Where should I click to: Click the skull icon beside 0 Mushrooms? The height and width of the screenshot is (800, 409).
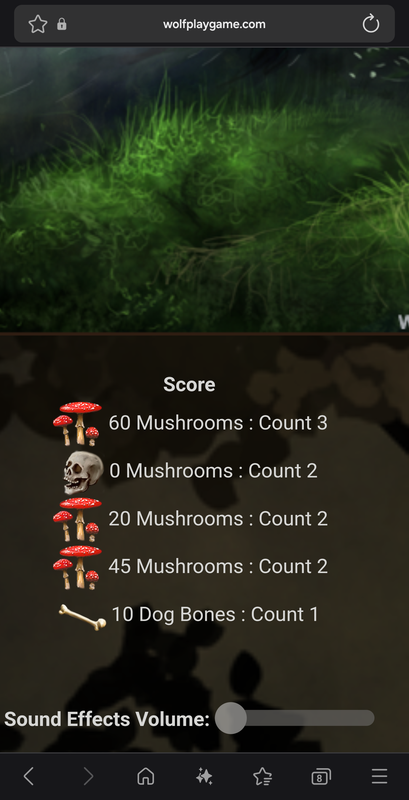click(x=83, y=472)
